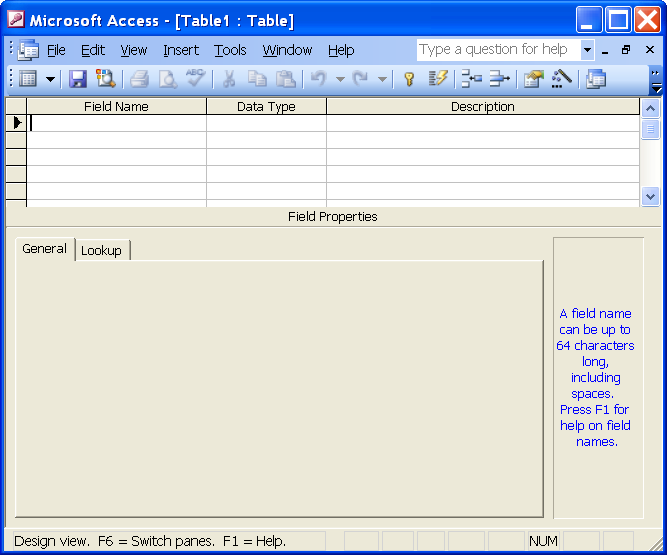The height and width of the screenshot is (555, 667).
Task: Click the greyed Print Preview icon
Action: pos(168,79)
